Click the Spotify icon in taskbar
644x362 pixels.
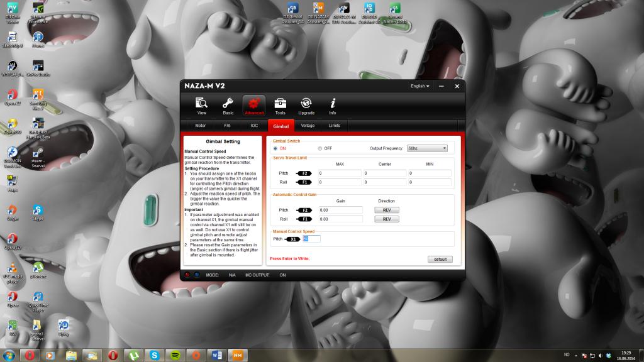(x=175, y=355)
